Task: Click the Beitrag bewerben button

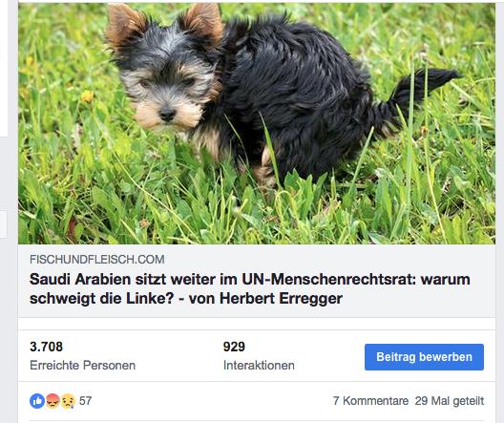Action: pyautogui.click(x=424, y=357)
